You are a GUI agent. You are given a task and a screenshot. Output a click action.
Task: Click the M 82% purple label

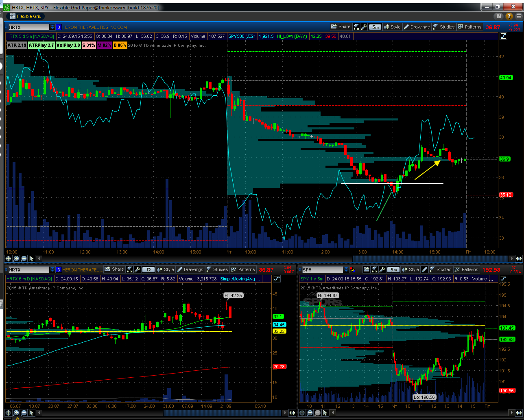tap(105, 45)
